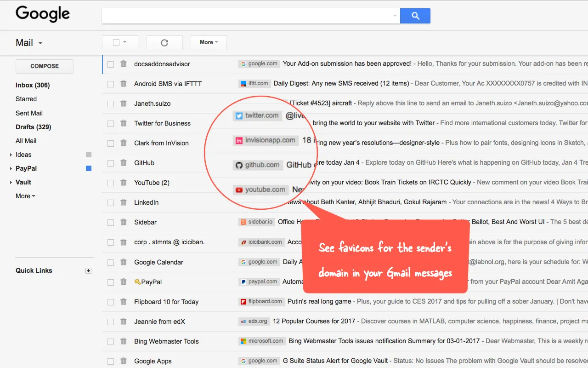This screenshot has width=588, height=368.
Task: Click the Google logo at top left
Action: pyautogui.click(x=42, y=14)
